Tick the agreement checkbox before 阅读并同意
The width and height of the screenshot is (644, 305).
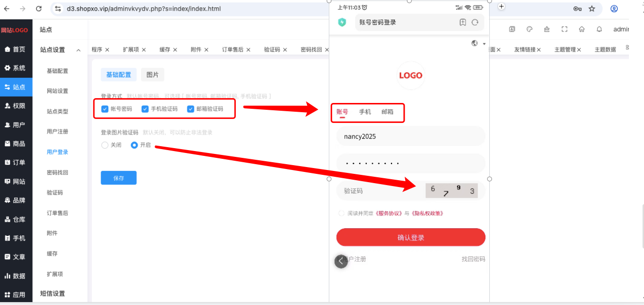pos(341,213)
